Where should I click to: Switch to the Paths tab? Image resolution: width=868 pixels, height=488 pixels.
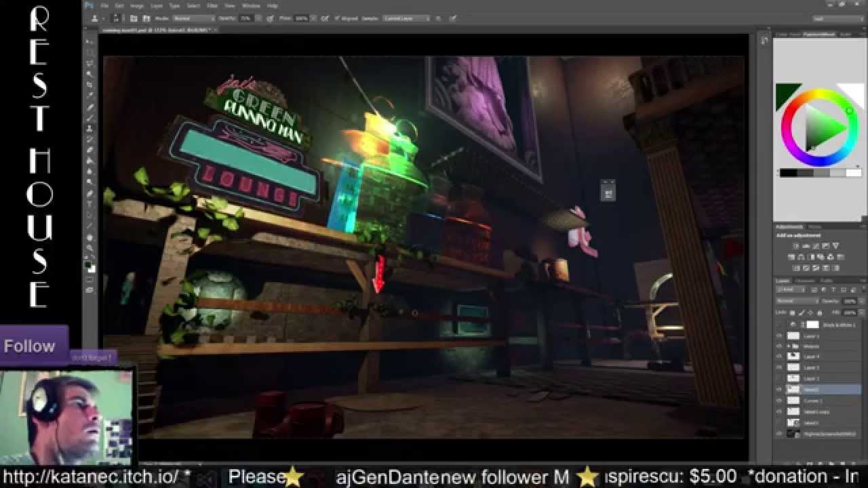coord(826,281)
